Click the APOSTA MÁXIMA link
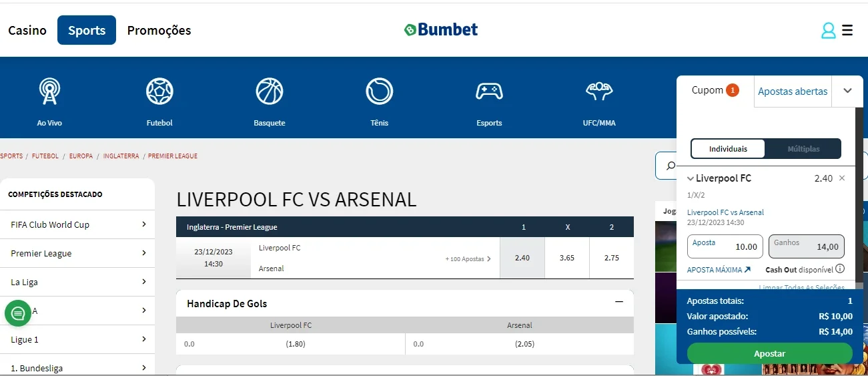Image resolution: width=868 pixels, height=376 pixels. [x=719, y=270]
